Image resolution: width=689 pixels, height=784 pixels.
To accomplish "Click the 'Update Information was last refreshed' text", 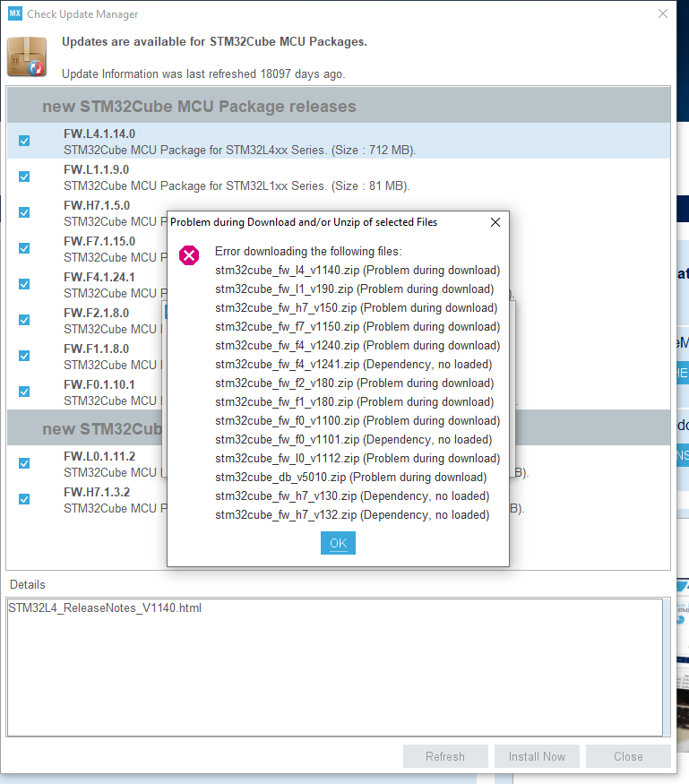I will click(x=203, y=74).
